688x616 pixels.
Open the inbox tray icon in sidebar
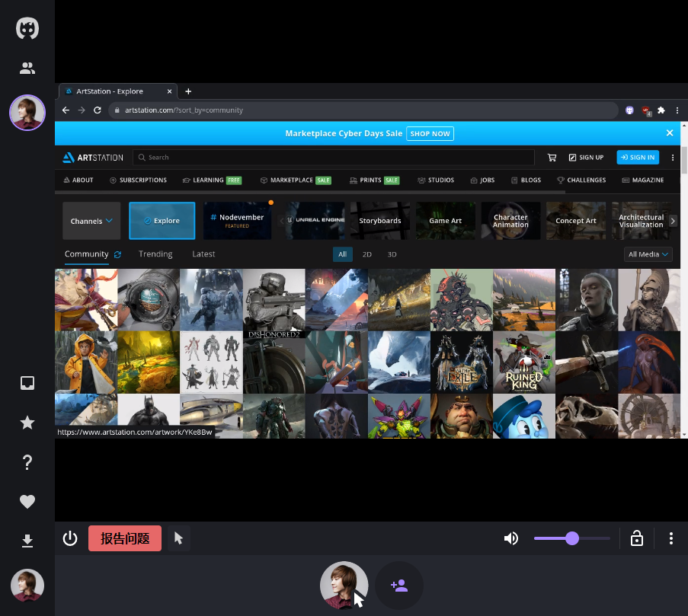[x=27, y=383]
